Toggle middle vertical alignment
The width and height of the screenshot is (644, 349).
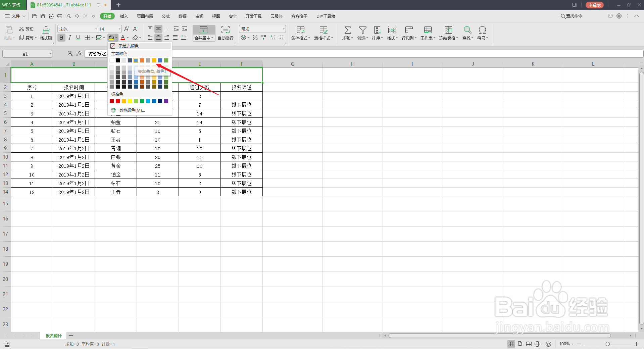pos(158,29)
